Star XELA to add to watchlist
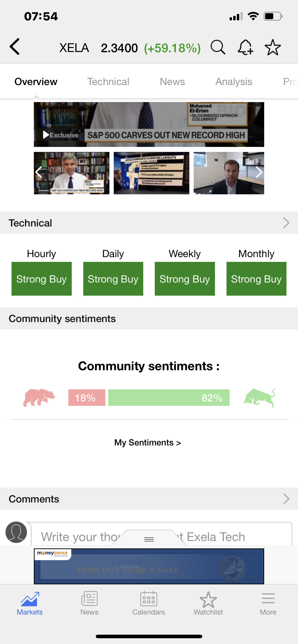 click(273, 47)
